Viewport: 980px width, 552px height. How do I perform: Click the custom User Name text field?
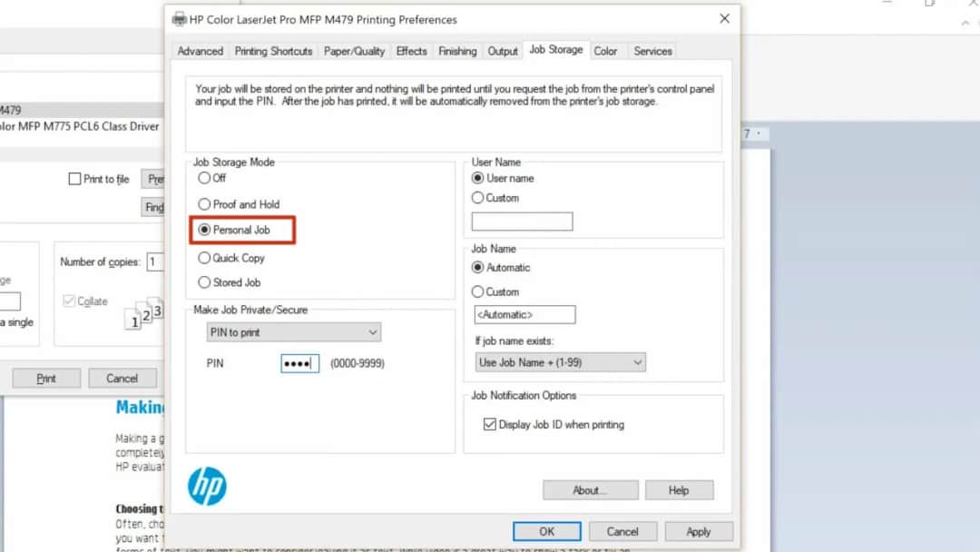click(522, 222)
